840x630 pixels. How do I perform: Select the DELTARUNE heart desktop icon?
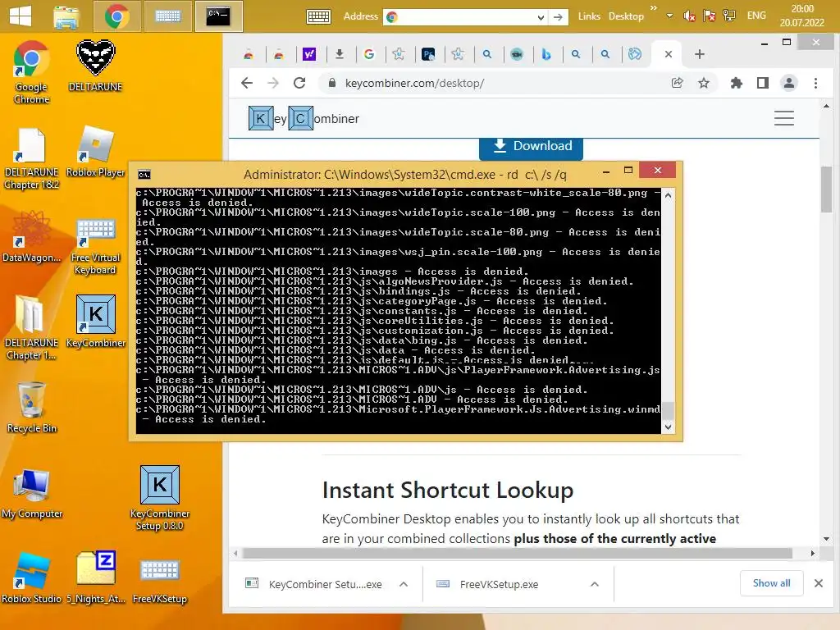click(95, 66)
